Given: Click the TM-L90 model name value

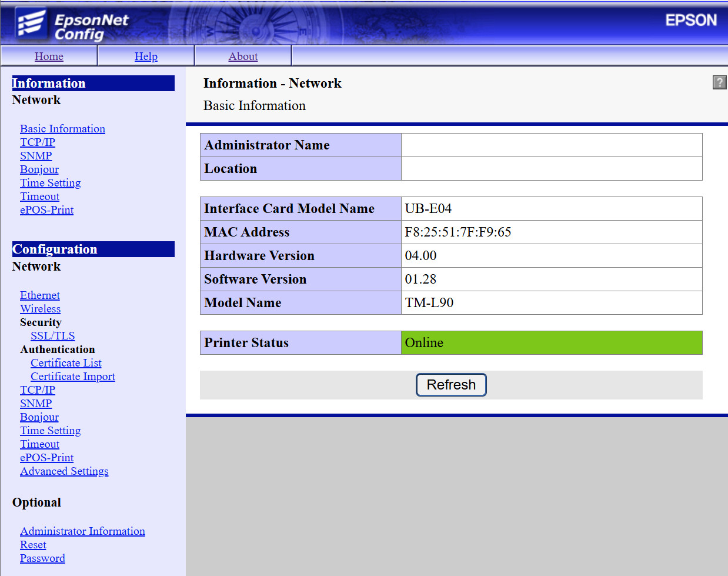Looking at the screenshot, I should (x=429, y=303).
